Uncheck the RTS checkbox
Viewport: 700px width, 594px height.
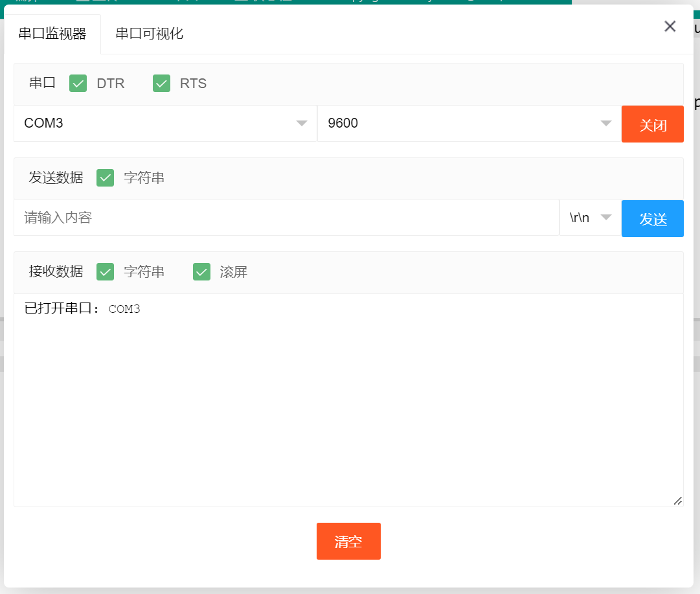(x=161, y=84)
